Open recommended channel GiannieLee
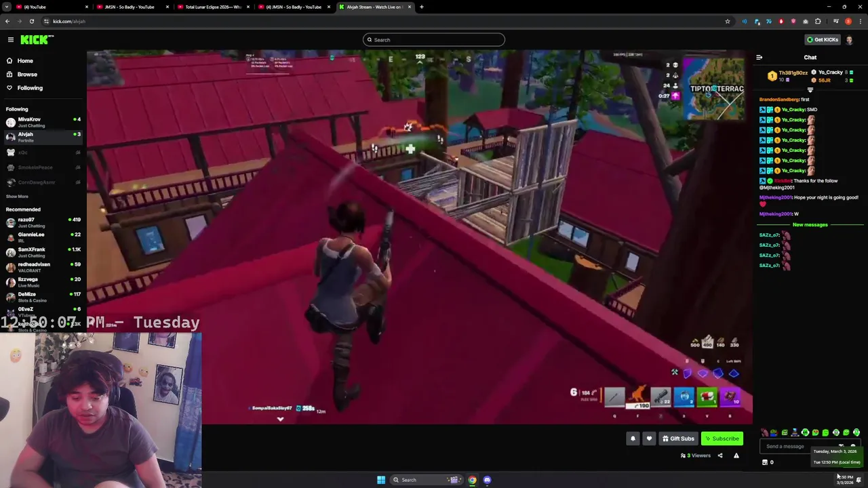The image size is (868, 488). click(x=42, y=237)
